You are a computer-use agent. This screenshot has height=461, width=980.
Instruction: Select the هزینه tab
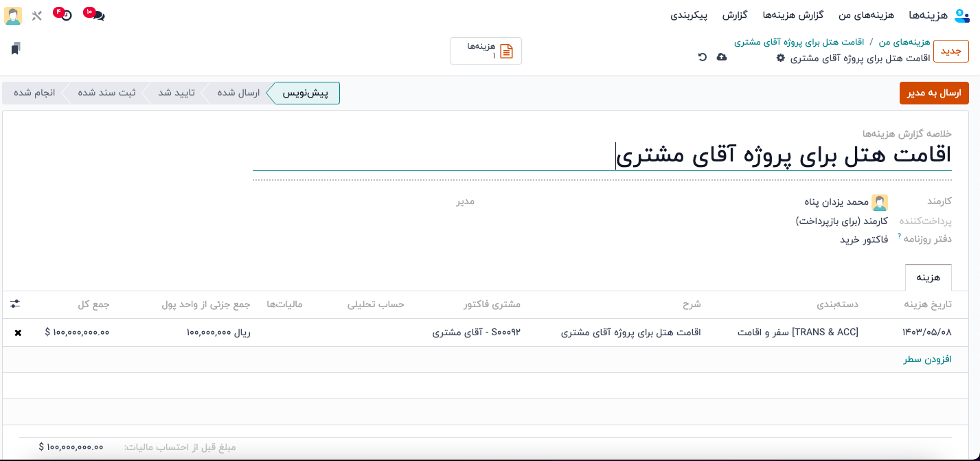[928, 278]
